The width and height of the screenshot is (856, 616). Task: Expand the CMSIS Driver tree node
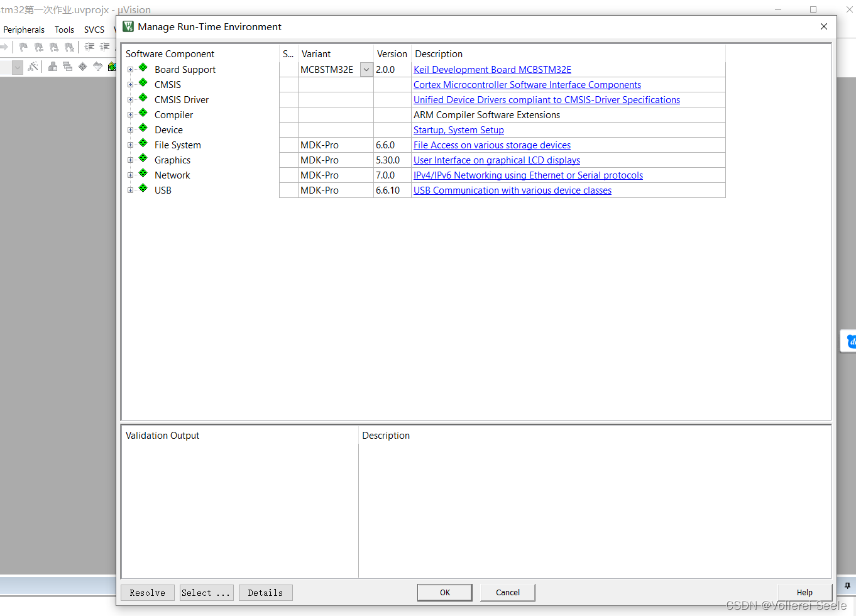tap(131, 100)
